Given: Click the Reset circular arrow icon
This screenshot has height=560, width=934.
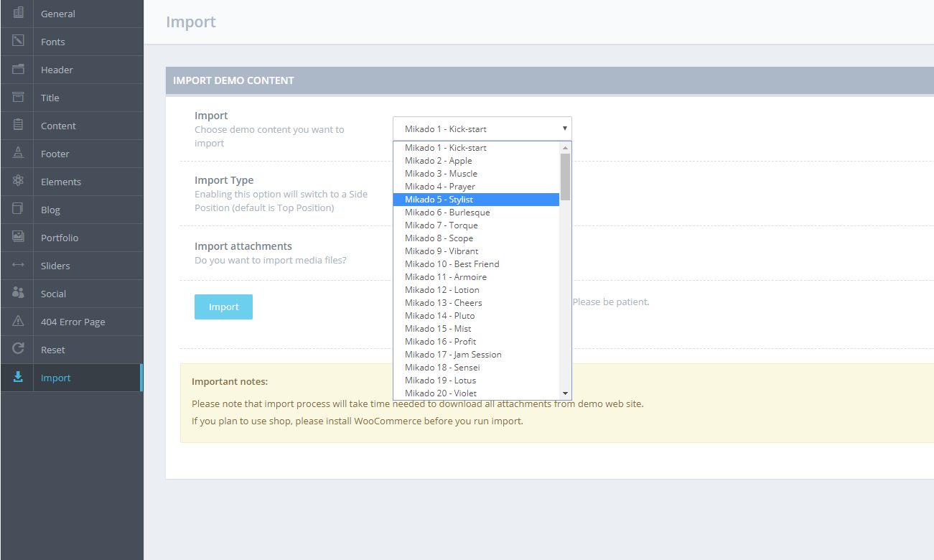Looking at the screenshot, I should [18, 349].
